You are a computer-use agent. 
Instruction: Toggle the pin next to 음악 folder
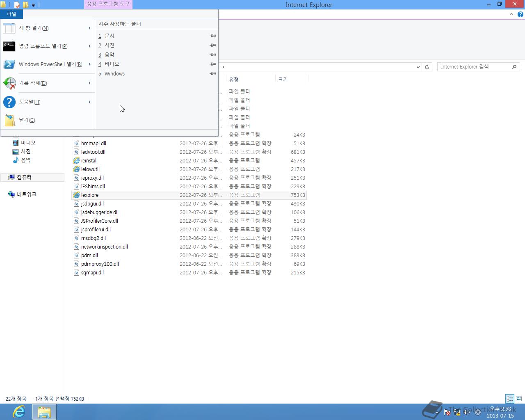[212, 55]
